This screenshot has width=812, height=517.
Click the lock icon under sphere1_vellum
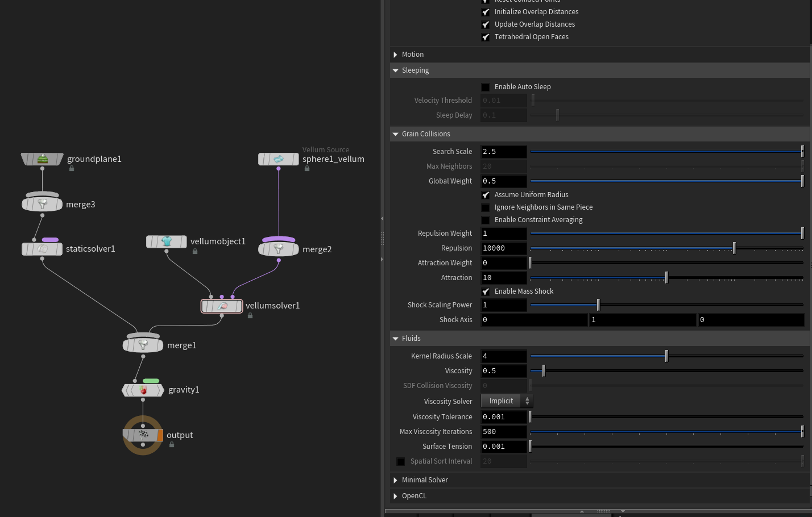(x=307, y=168)
